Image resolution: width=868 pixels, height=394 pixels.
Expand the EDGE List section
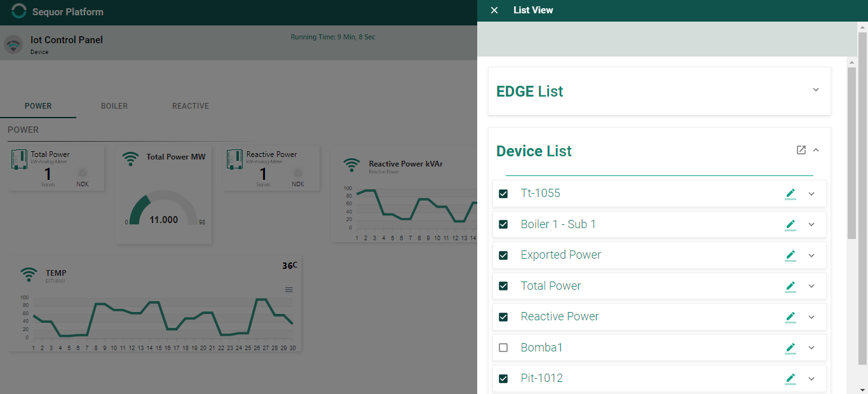pos(816,90)
